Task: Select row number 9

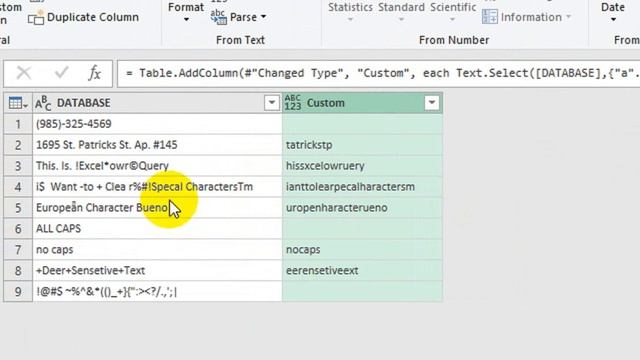Action: tap(18, 291)
